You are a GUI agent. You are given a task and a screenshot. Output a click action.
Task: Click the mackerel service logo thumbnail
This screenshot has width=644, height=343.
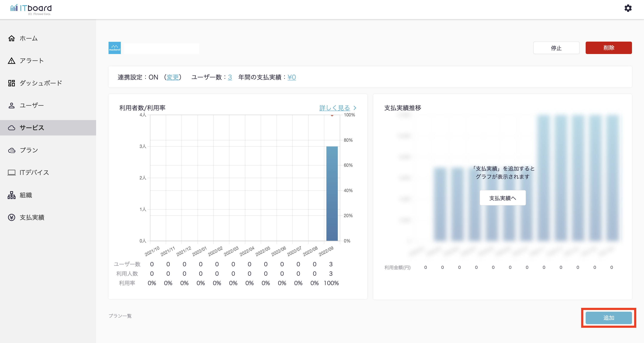coord(115,48)
